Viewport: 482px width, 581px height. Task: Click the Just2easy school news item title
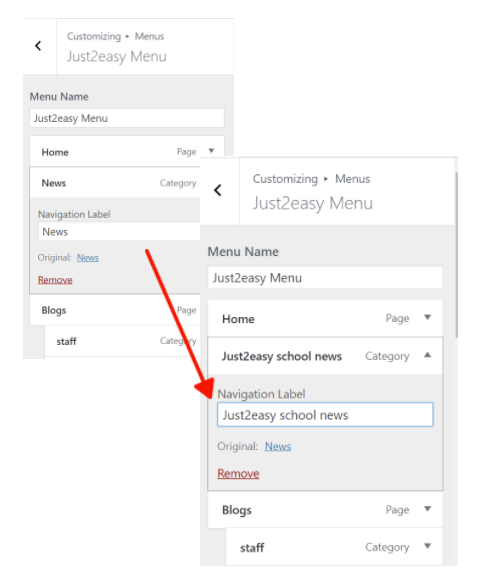[x=282, y=356]
